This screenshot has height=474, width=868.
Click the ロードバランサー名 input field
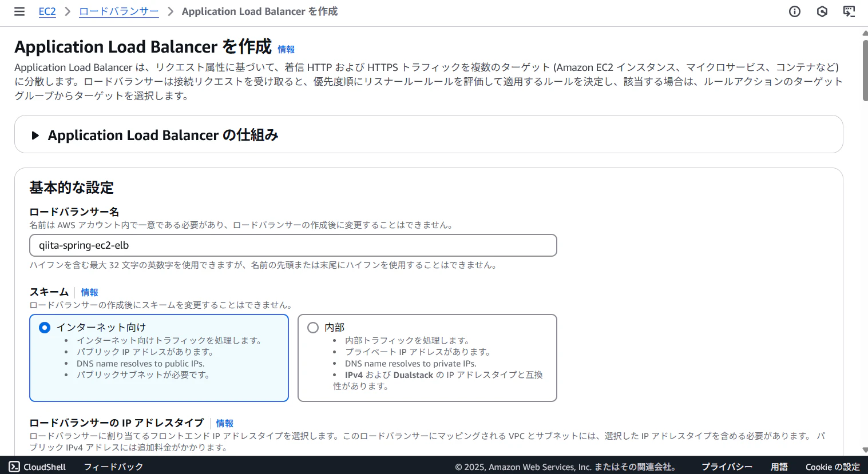click(x=293, y=245)
